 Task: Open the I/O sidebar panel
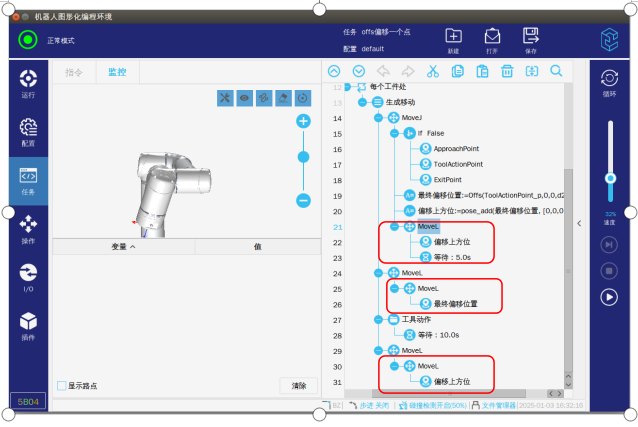point(28,277)
